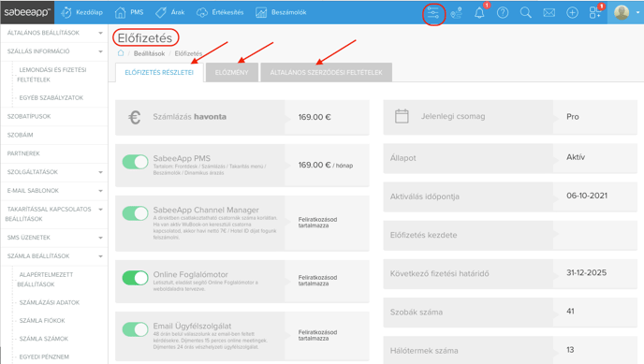This screenshot has width=644, height=364.
Task: Expand Takarítással kapcsolatos beállítások arrow
Action: tap(101, 210)
